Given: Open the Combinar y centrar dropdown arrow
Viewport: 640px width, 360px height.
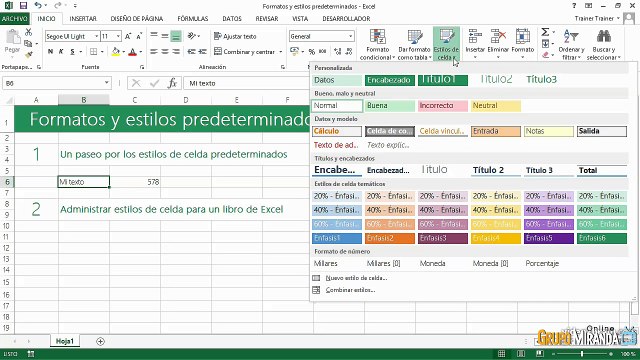Looking at the screenshot, I should coord(281,52).
